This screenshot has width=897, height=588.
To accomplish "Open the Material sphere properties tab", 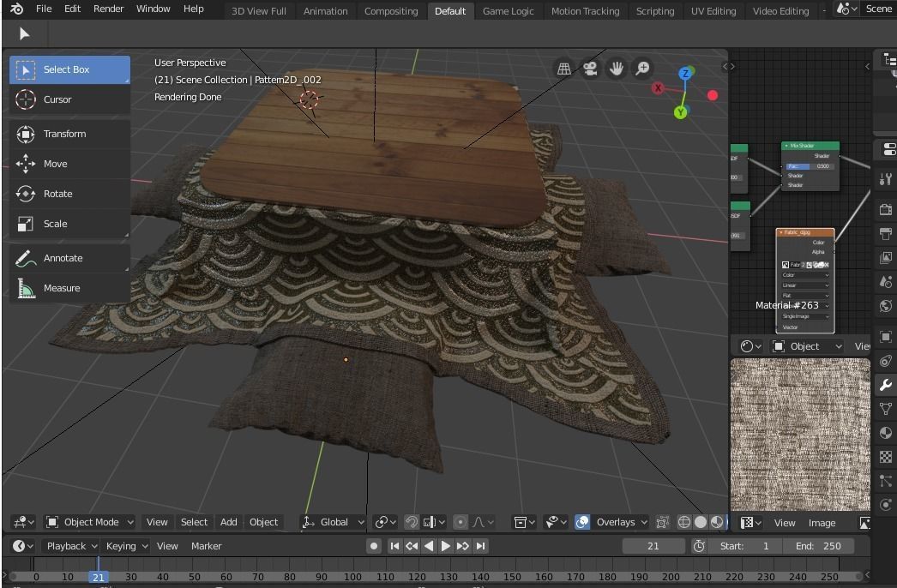I will pyautogui.click(x=886, y=433).
